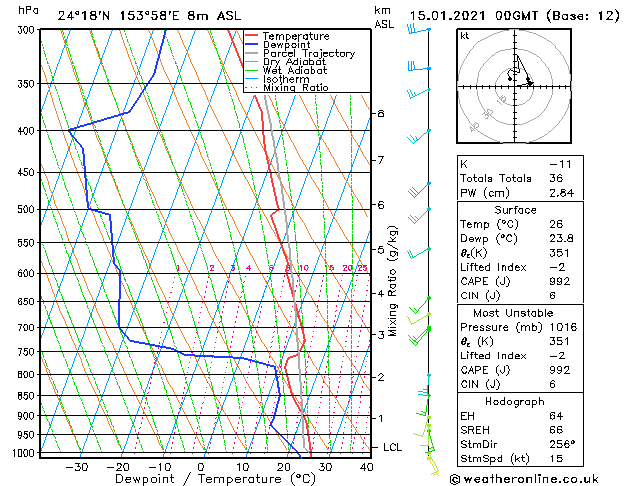The width and height of the screenshot is (629, 486).
Task: Click the 'CIN (J)' row under Most Unstable
Action: pos(520,385)
